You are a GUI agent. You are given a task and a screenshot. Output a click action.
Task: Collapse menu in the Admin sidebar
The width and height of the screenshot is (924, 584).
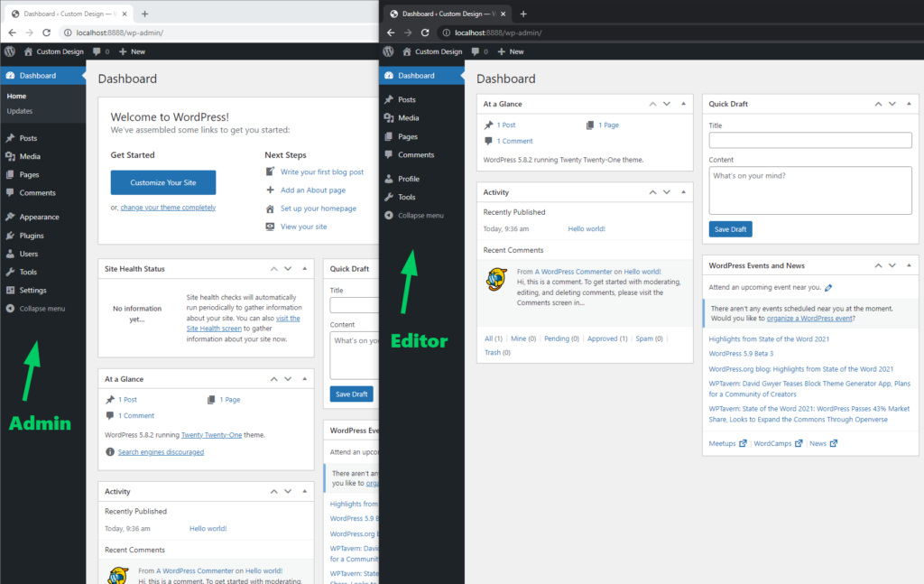(x=42, y=308)
